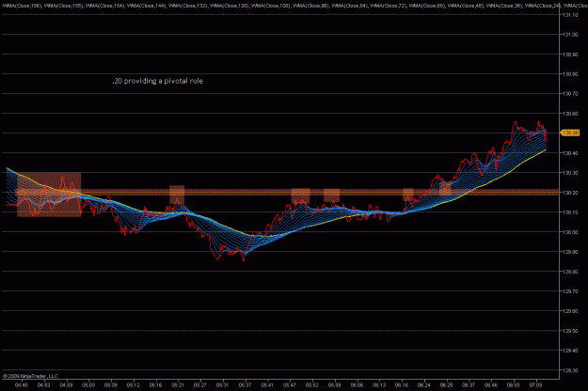Click the 06:37 time axis label

[x=469, y=385]
